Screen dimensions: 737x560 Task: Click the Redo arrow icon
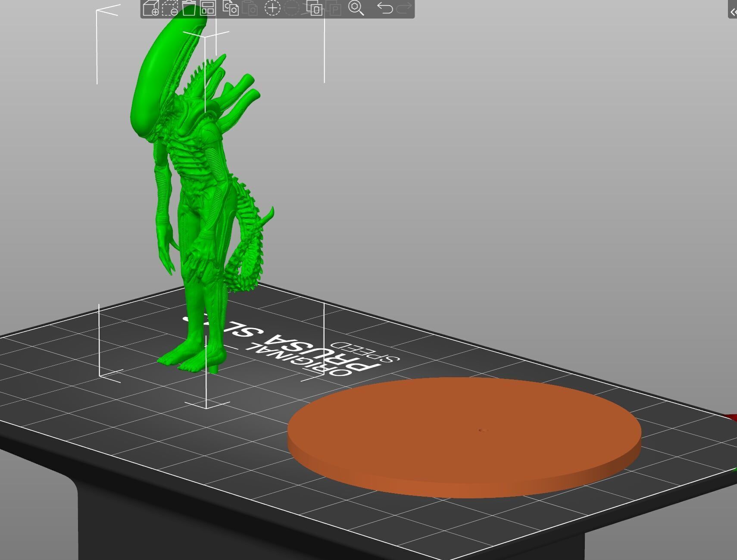click(x=404, y=8)
